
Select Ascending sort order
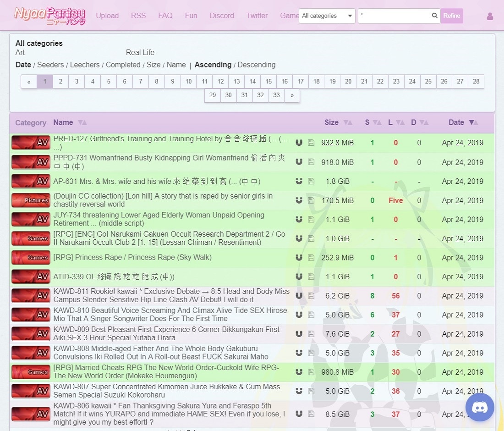tap(213, 65)
